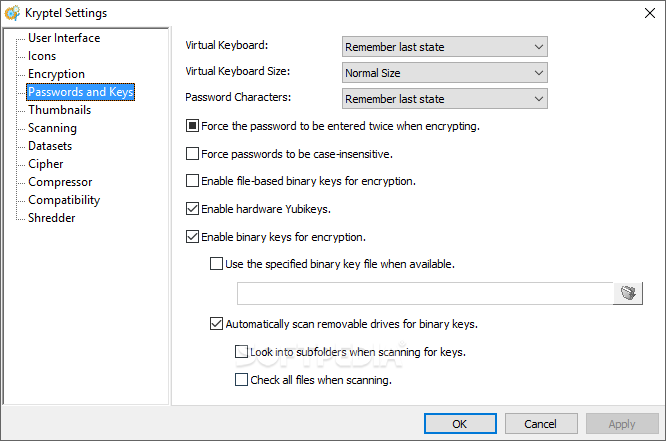The width and height of the screenshot is (666, 441).
Task: Click the Virtual Keyboard label
Action: pyautogui.click(x=226, y=45)
